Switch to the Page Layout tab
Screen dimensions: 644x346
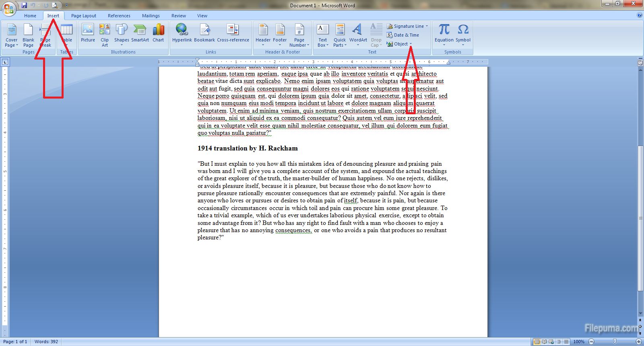click(84, 16)
